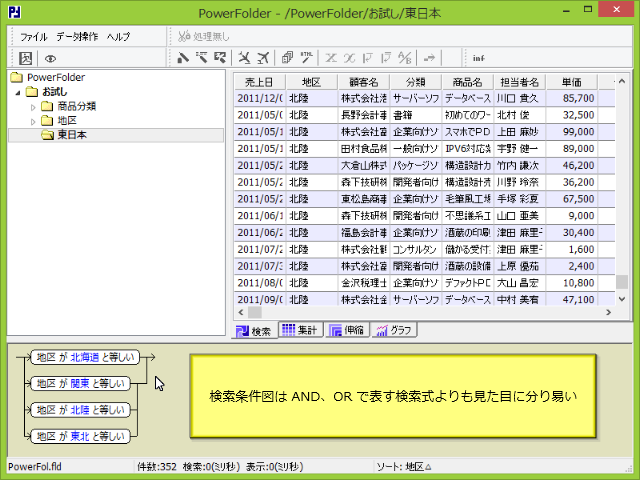
Task: Click the open folder icon of 東日本
Action: tap(47, 135)
